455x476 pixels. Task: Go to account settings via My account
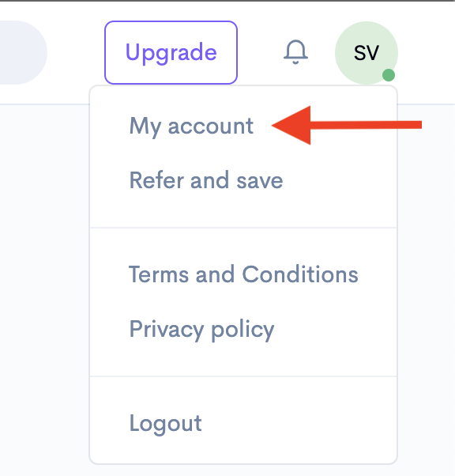[x=191, y=126]
